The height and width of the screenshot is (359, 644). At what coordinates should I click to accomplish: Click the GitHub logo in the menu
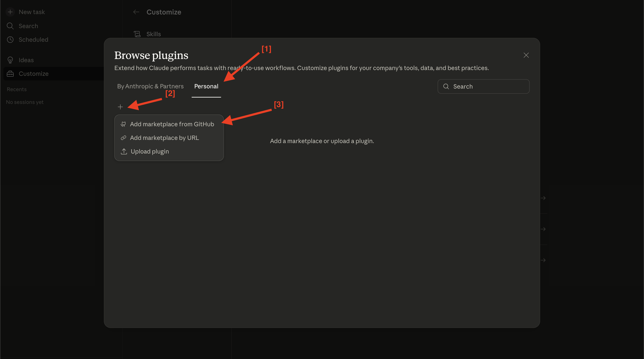pos(124,124)
